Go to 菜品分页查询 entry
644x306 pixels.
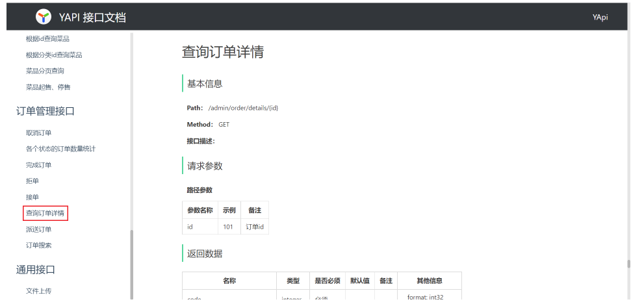(45, 71)
